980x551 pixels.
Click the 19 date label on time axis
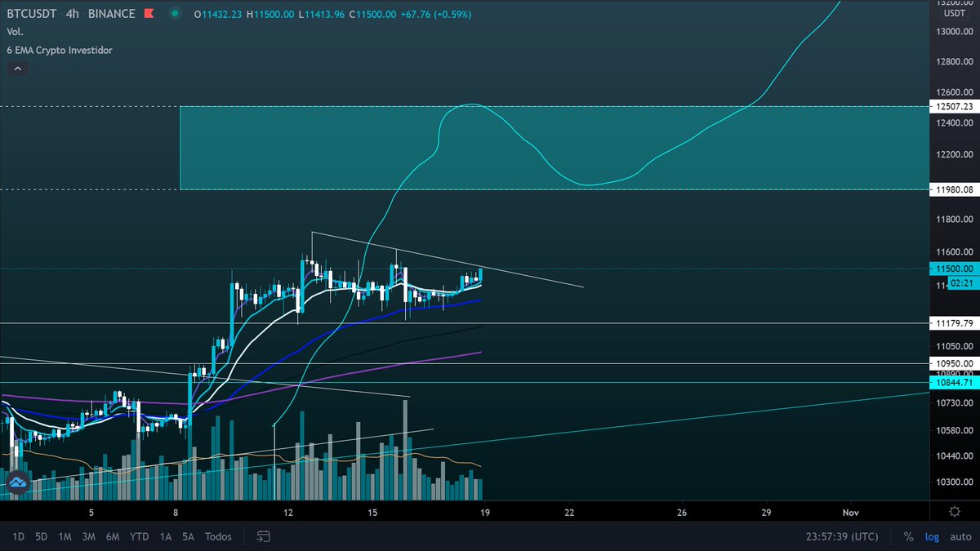click(x=485, y=512)
